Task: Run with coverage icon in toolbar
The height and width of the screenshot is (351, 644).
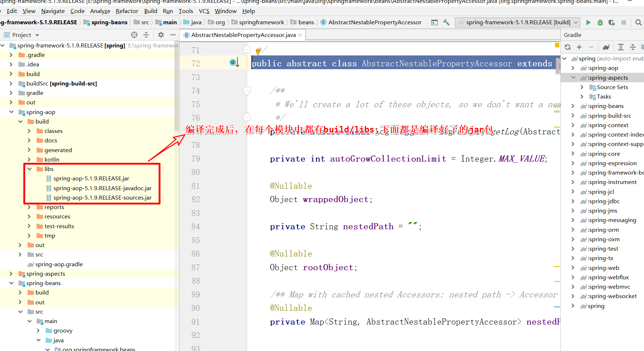Action: (x=612, y=22)
